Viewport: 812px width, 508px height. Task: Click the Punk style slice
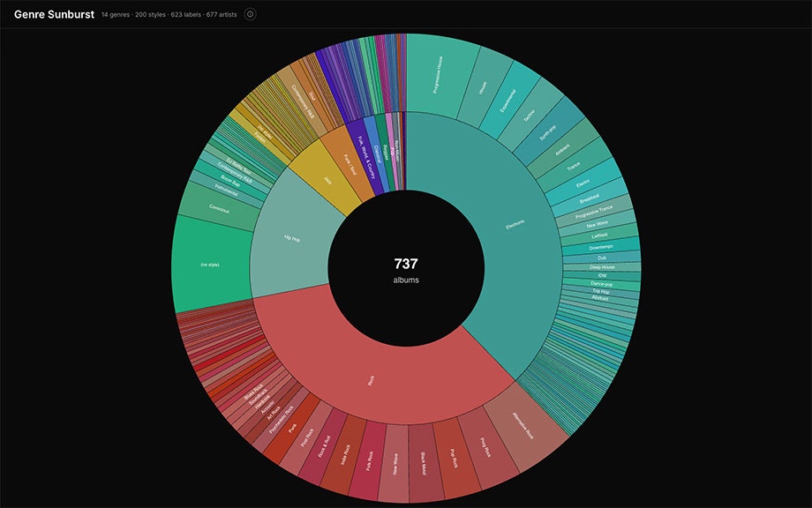pyautogui.click(x=293, y=429)
